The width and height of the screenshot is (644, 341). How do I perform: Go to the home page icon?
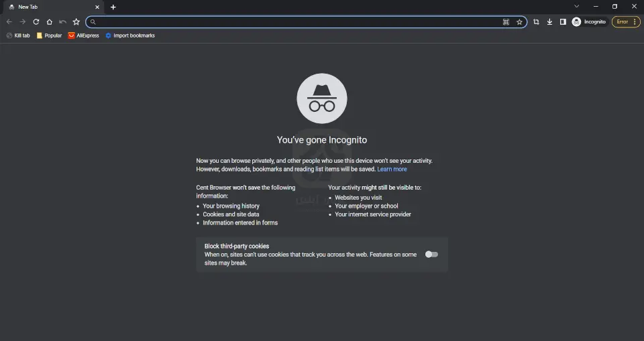click(49, 21)
